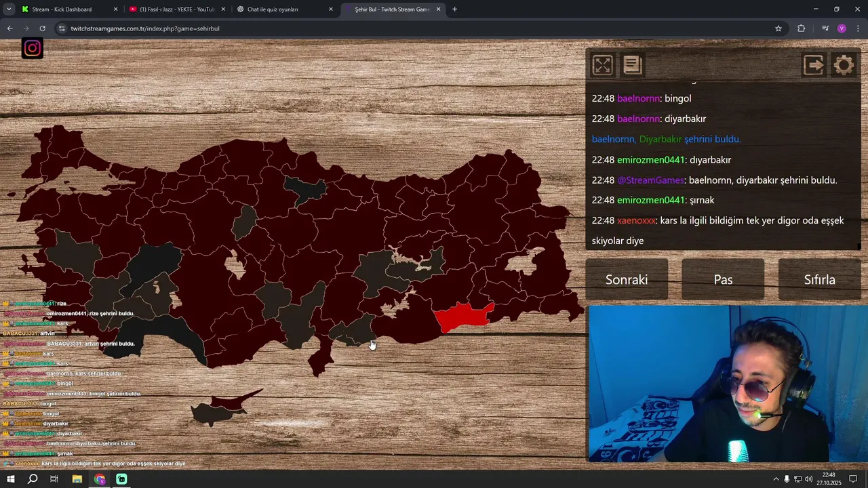Bookmark this page with the star icon
Image resolution: width=868 pixels, height=488 pixels.
click(778, 28)
